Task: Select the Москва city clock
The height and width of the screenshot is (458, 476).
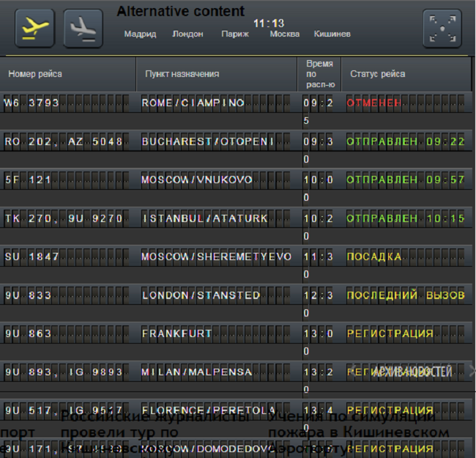Action: tap(285, 34)
